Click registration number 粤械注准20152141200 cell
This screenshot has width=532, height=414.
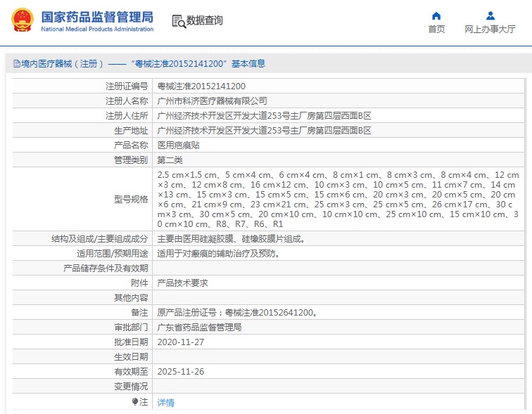point(201,86)
